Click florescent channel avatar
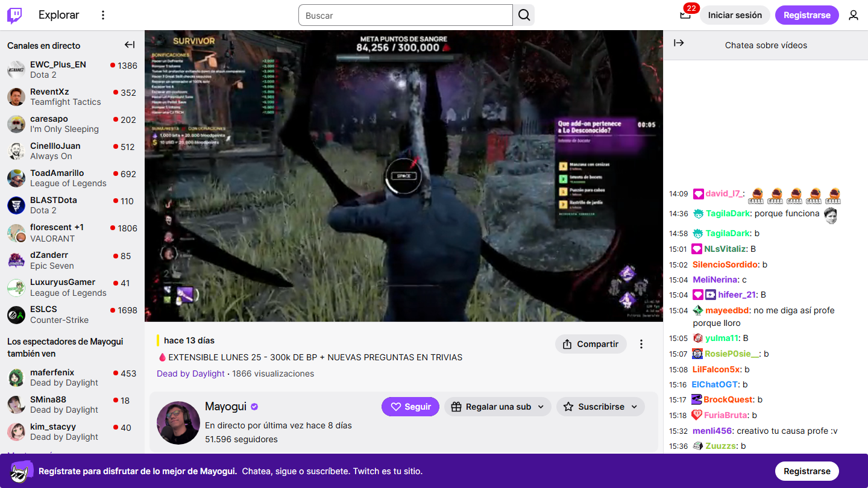The image size is (868, 488). pyautogui.click(x=16, y=233)
